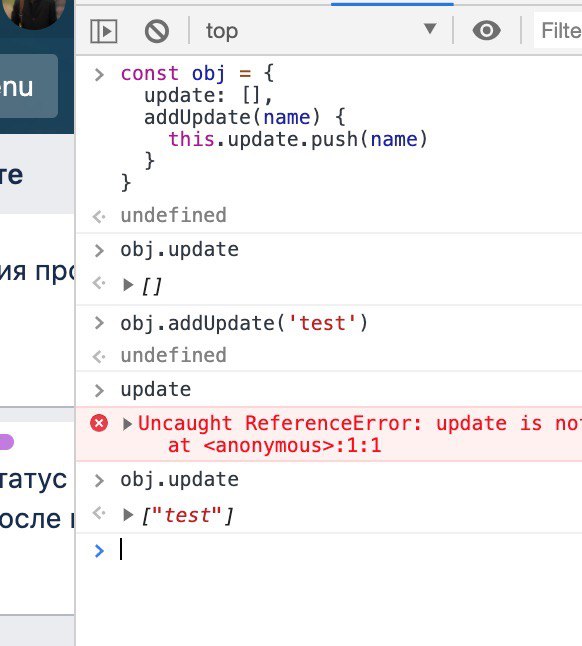Select the 'const obj = {' code line
The image size is (582, 646).
pyautogui.click(x=198, y=74)
